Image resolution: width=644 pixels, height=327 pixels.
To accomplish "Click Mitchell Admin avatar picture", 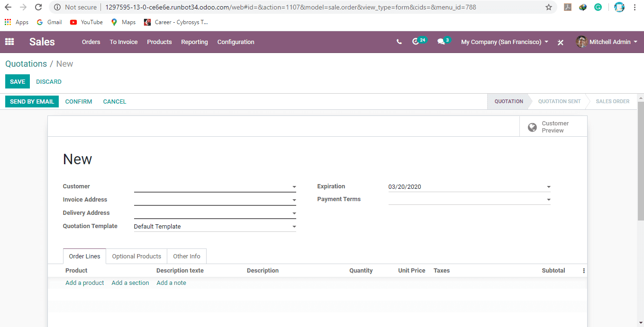I will pos(581,42).
